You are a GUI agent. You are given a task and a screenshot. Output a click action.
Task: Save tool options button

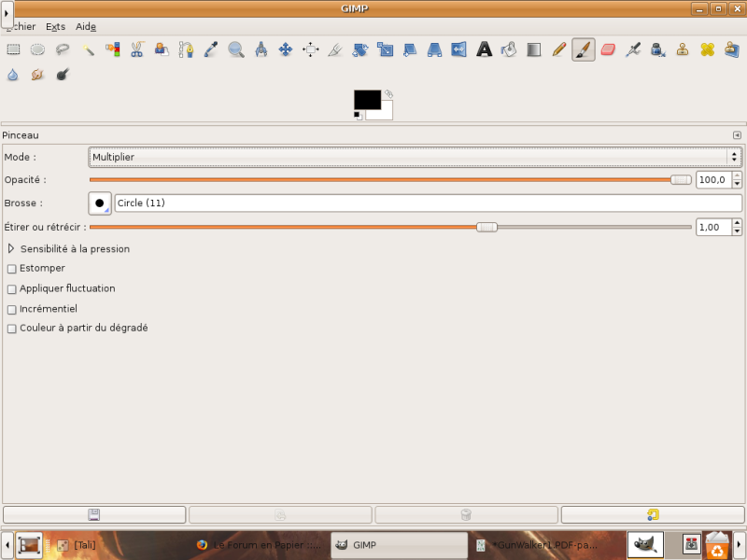tap(94, 515)
